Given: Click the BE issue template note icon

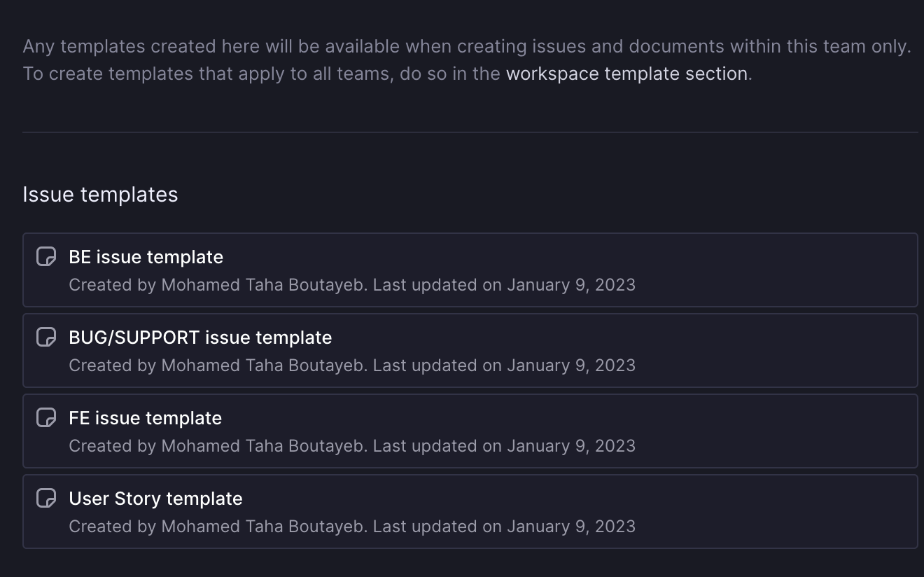Looking at the screenshot, I should click(46, 257).
